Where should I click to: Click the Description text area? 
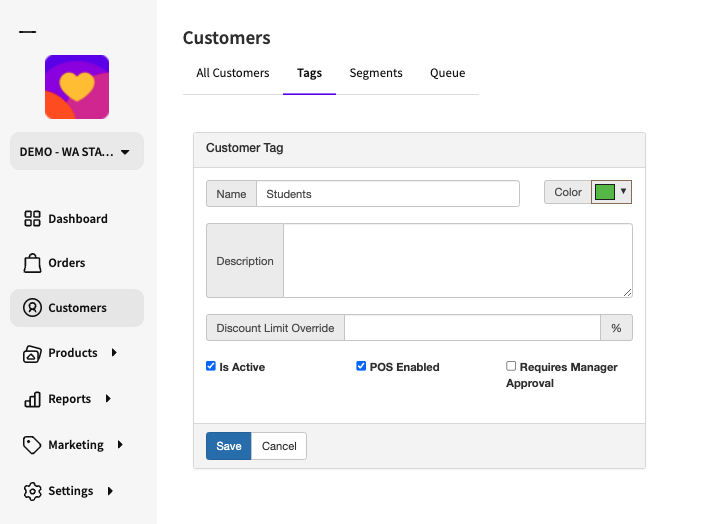[x=458, y=260]
